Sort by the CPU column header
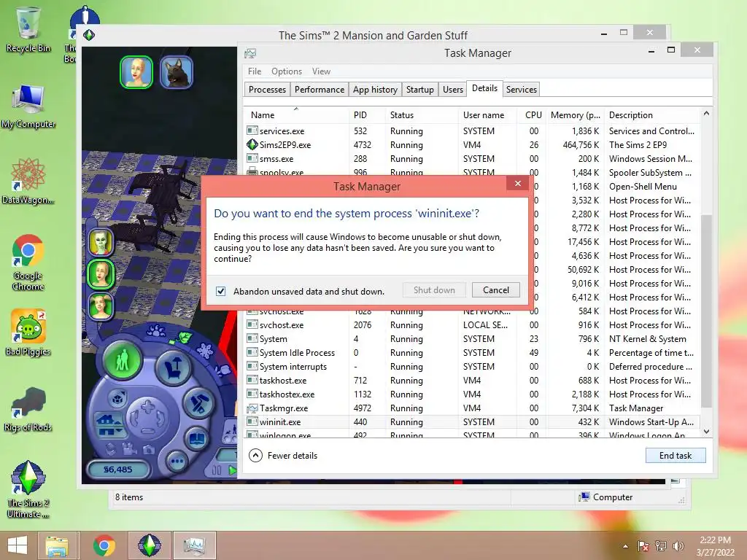747x560 pixels. 532,114
